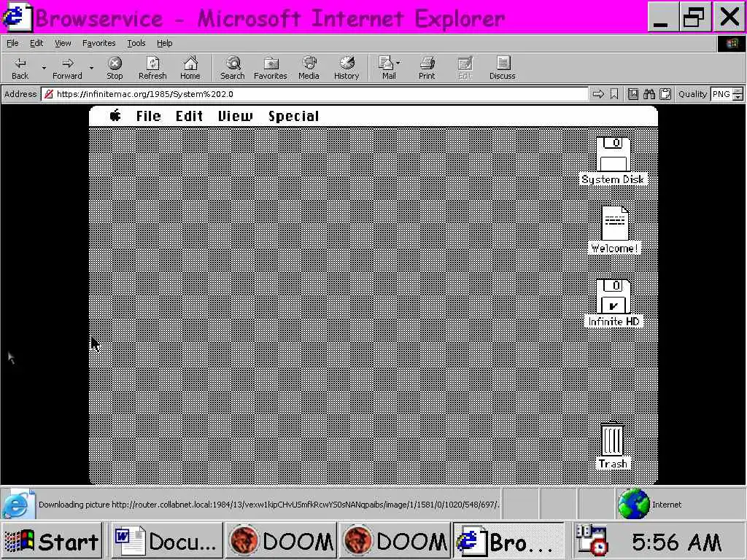Open the Back history dropdown arrow
This screenshot has width=747, height=560.
(44, 68)
